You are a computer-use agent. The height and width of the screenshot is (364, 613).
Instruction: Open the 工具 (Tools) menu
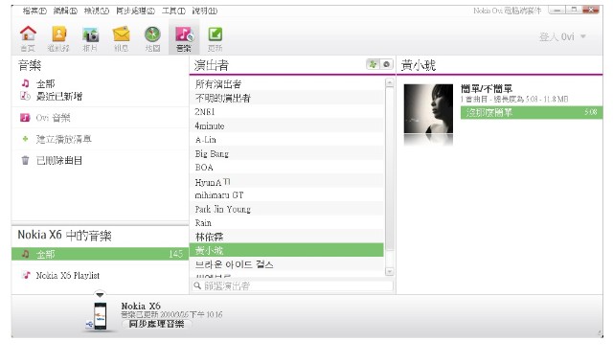click(x=173, y=11)
